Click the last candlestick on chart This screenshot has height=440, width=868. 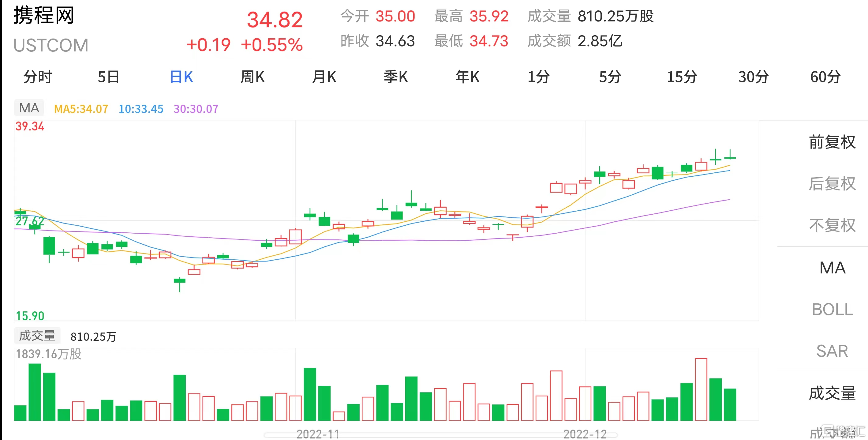pos(730,155)
